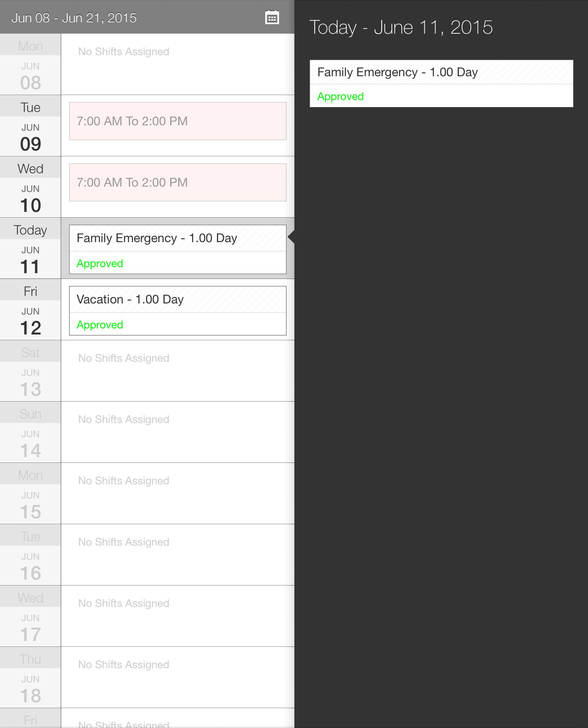588x728 pixels.
Task: Select Wednesday June 10 day cell
Action: pos(30,187)
